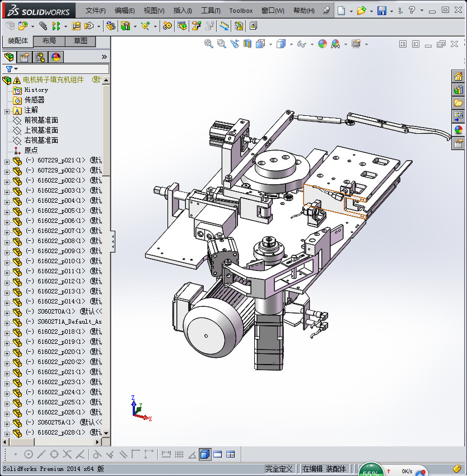Open the 工具(T) menu
The height and width of the screenshot is (476, 467).
tap(211, 11)
